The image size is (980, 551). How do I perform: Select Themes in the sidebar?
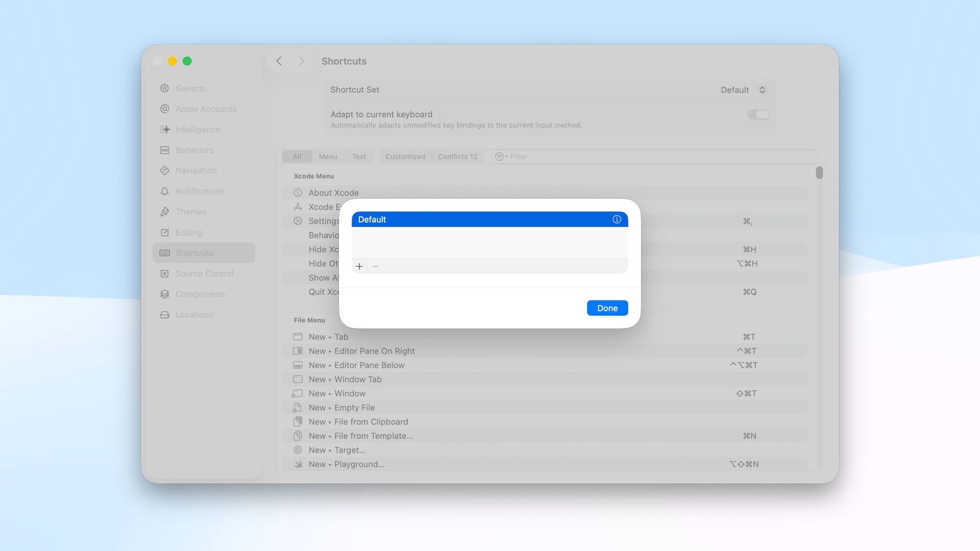191,212
